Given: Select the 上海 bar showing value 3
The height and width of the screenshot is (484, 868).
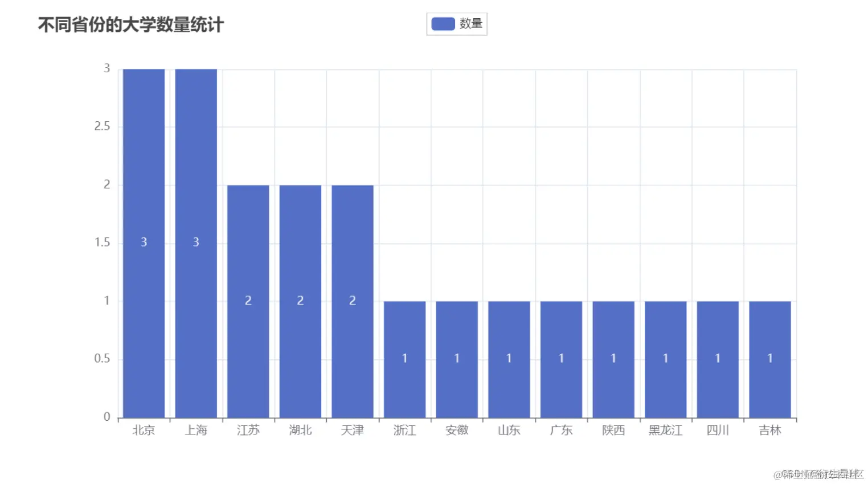Looking at the screenshot, I should pos(195,242).
